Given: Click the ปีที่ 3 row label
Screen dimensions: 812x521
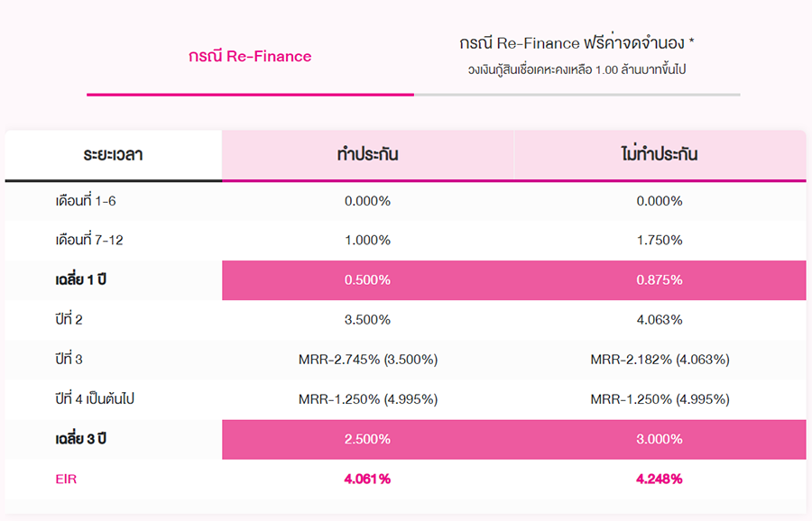Looking at the screenshot, I should 69,360.
